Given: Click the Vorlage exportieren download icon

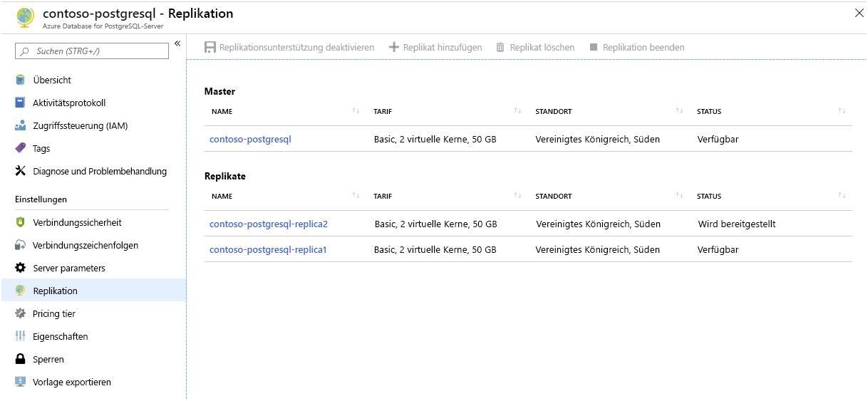Looking at the screenshot, I should click(x=20, y=382).
